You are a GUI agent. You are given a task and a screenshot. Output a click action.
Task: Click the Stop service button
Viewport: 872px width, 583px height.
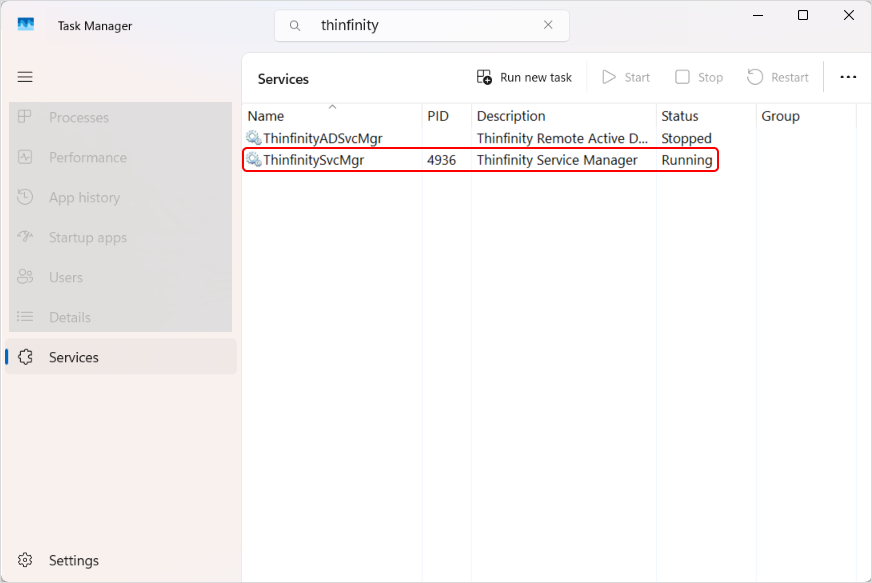(699, 77)
